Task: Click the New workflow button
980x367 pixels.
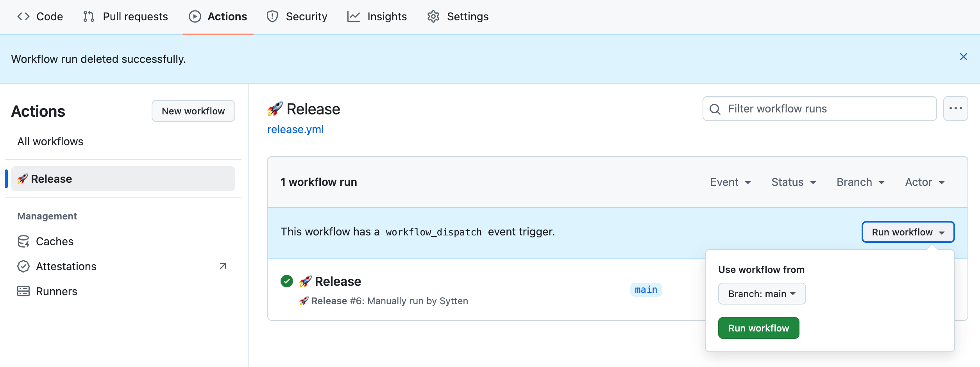Action: [x=193, y=111]
